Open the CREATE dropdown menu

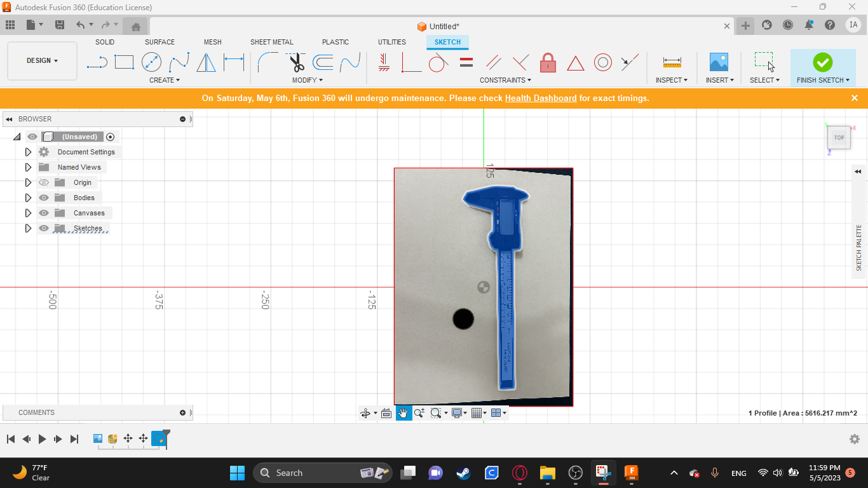165,80
